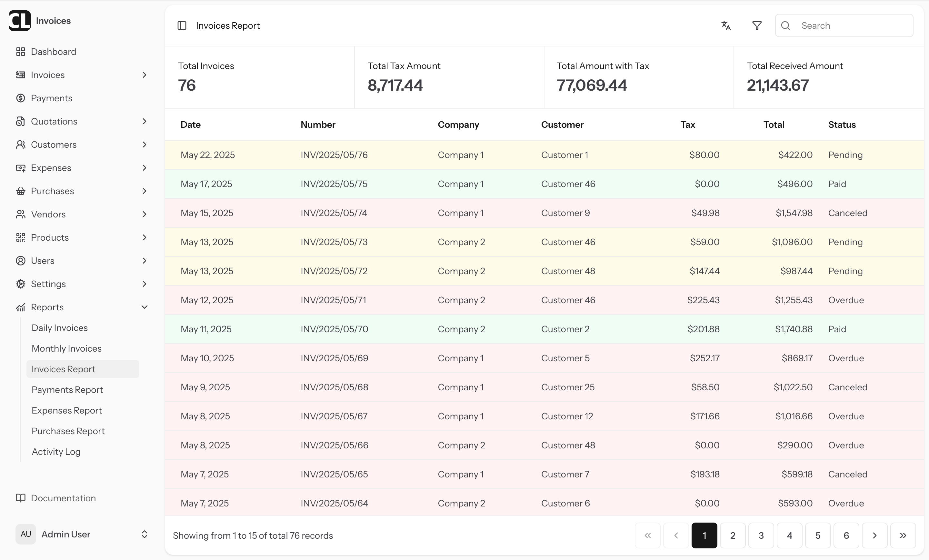
Task: Open the filter funnel icon
Action: (757, 25)
